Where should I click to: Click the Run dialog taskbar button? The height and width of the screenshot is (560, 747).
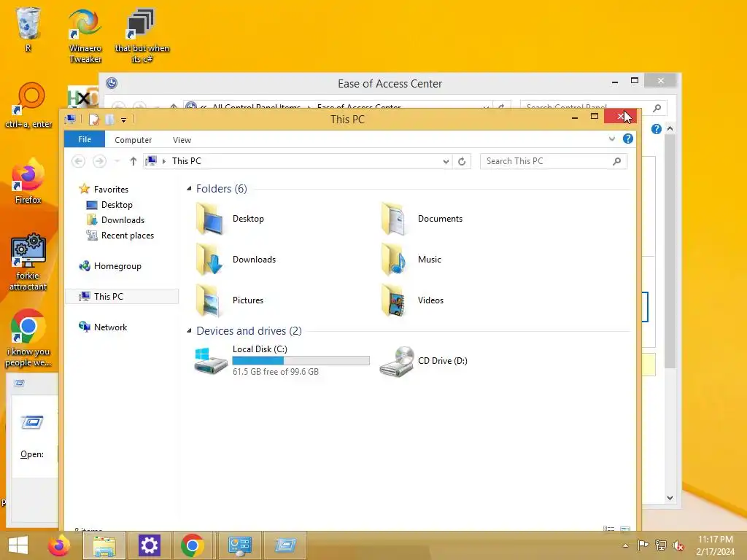(285, 545)
